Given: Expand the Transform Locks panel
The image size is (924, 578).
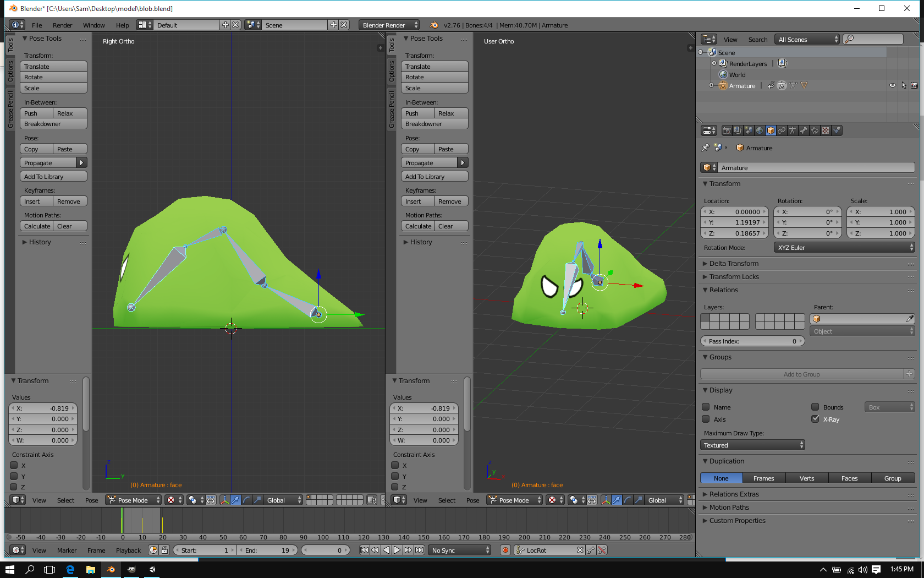Looking at the screenshot, I should click(x=734, y=277).
